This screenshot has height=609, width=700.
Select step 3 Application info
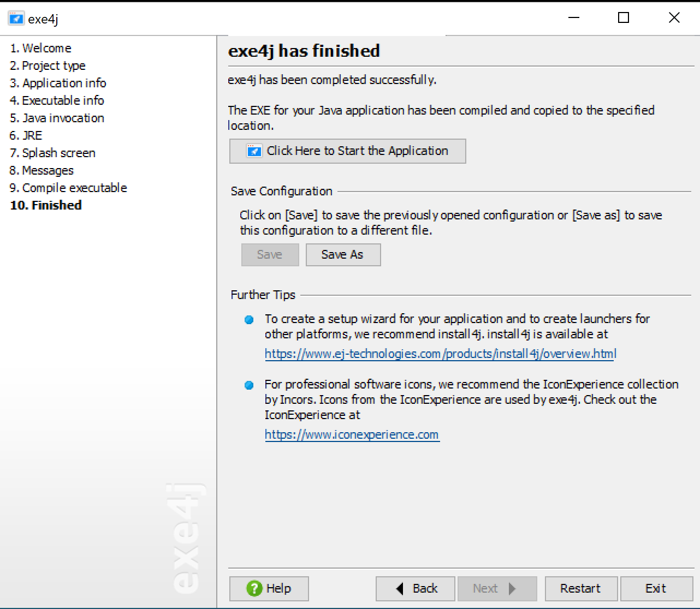[x=58, y=83]
